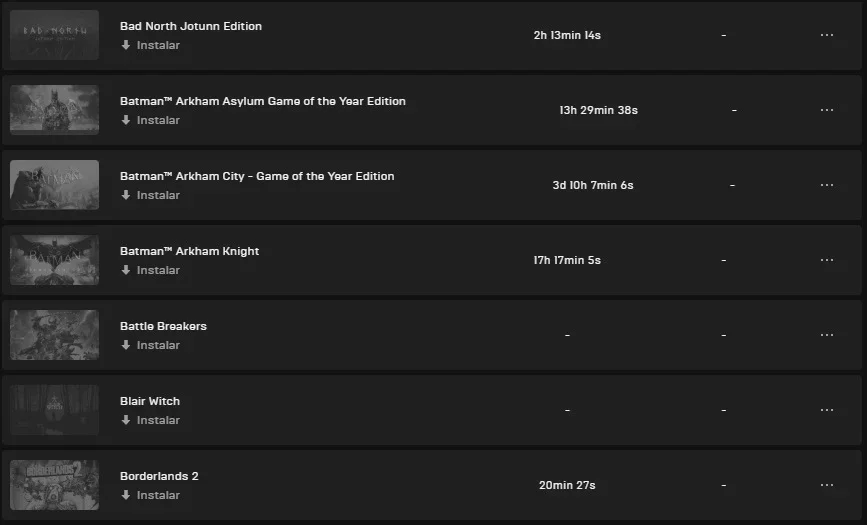Install Borderlands 2

coord(150,495)
